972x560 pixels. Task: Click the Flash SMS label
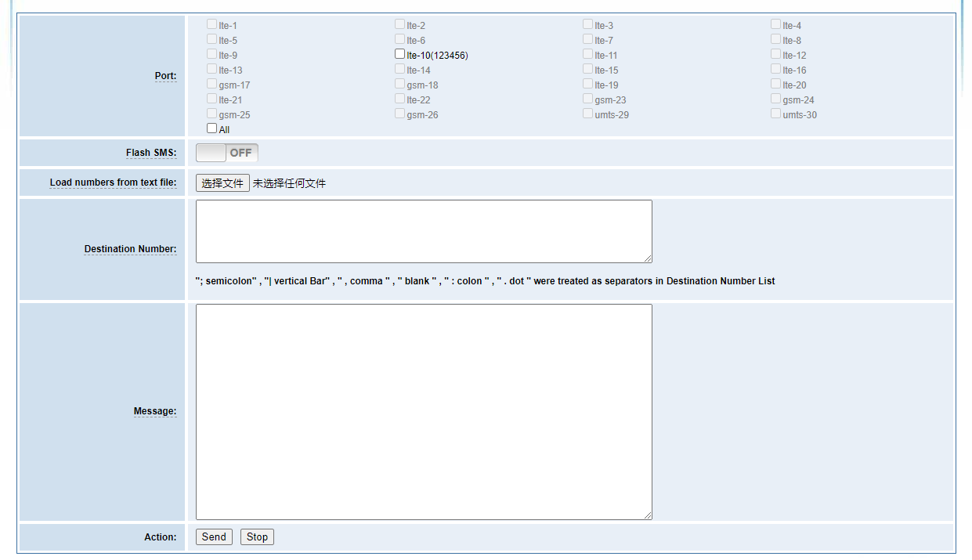coord(151,153)
